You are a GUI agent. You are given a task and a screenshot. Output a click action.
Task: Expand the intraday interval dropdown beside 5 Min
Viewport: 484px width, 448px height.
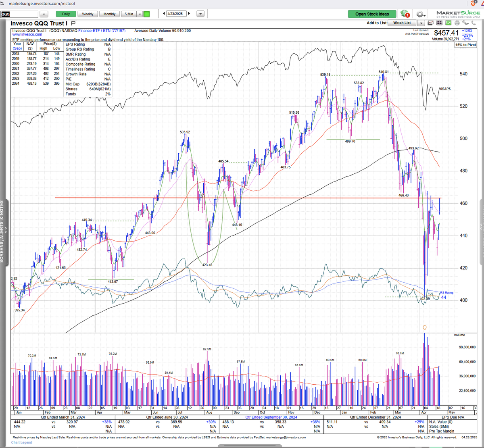click(x=140, y=14)
